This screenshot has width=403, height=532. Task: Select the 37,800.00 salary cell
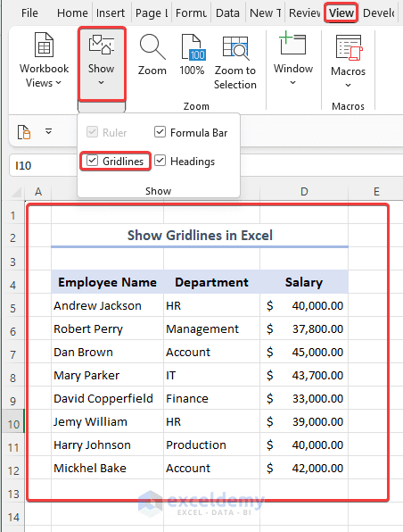[x=304, y=328]
